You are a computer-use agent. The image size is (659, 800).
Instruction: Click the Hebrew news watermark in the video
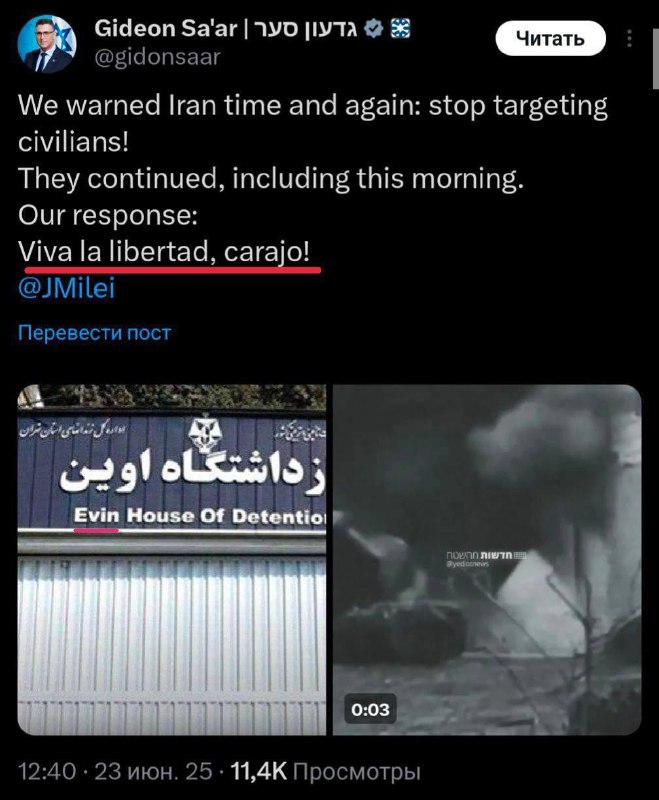[486, 558]
